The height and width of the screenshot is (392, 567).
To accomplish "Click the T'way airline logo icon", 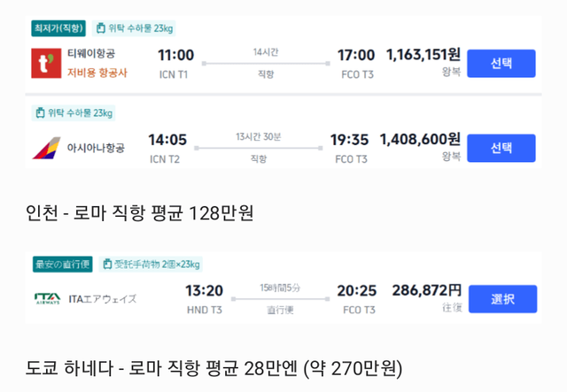I will point(43,63).
